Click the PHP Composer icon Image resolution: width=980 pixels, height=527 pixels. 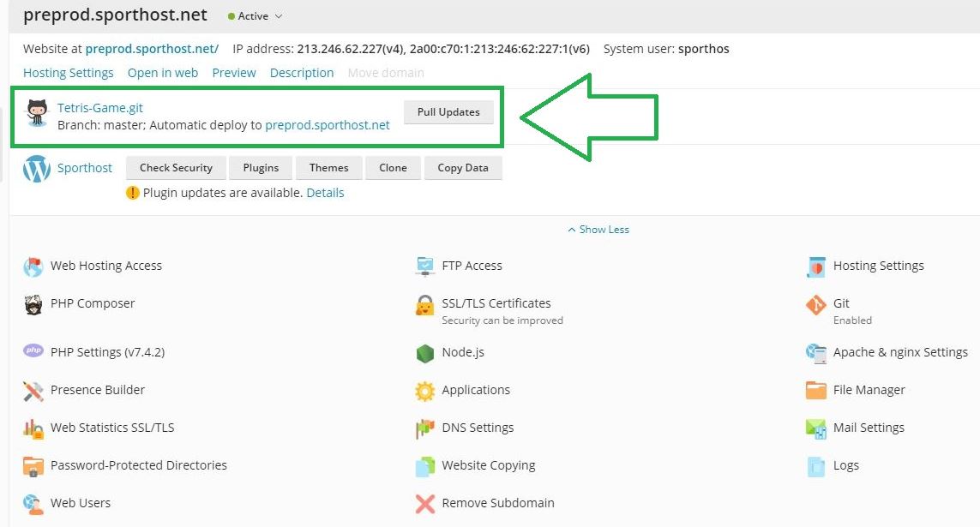(33, 304)
